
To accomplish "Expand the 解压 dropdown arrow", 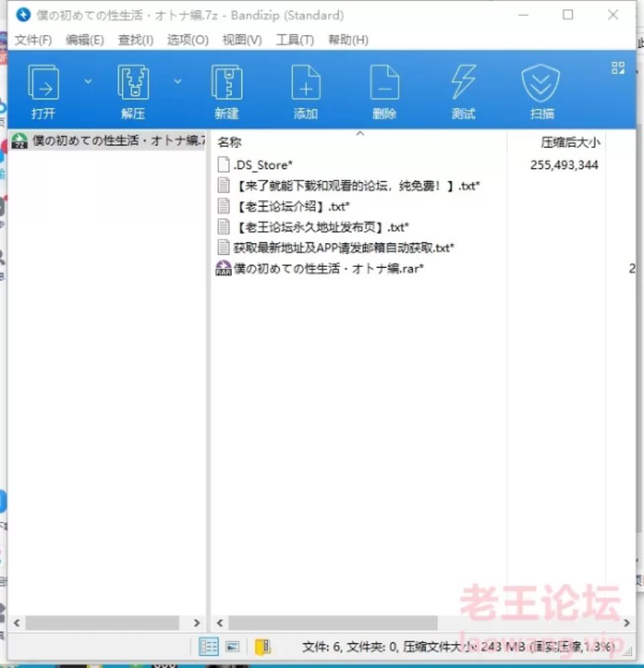I will (x=178, y=81).
